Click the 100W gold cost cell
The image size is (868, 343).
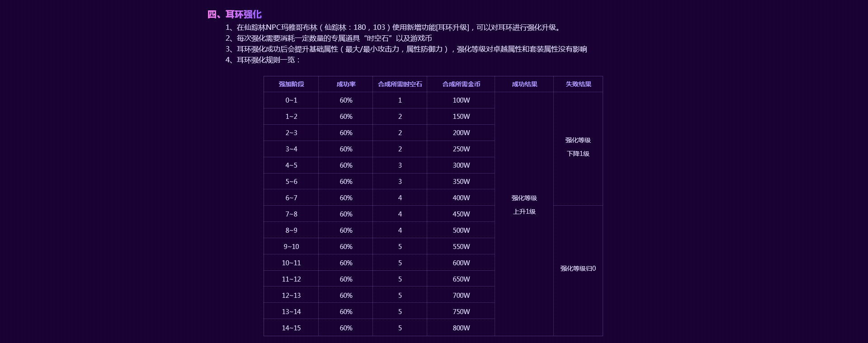click(x=461, y=100)
